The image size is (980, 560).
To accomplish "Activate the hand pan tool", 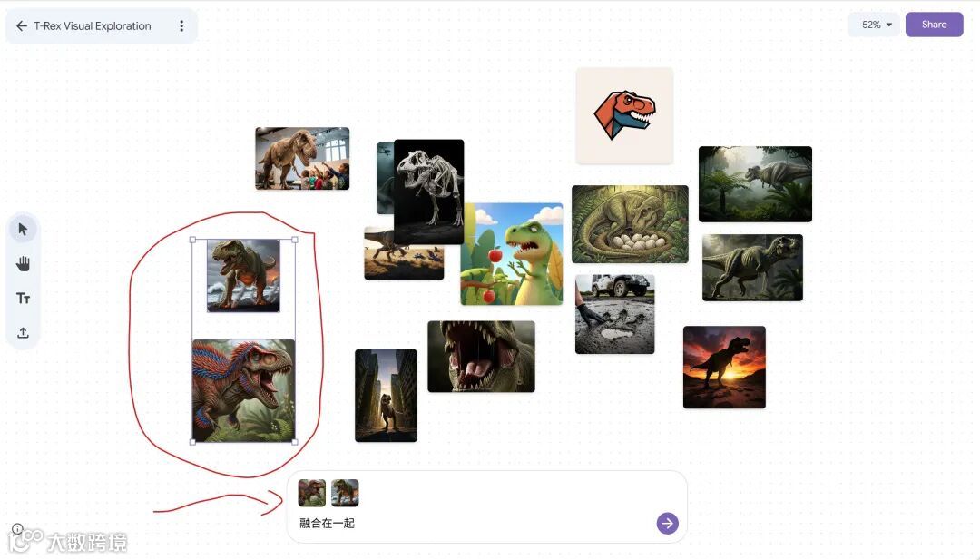I will pyautogui.click(x=23, y=264).
